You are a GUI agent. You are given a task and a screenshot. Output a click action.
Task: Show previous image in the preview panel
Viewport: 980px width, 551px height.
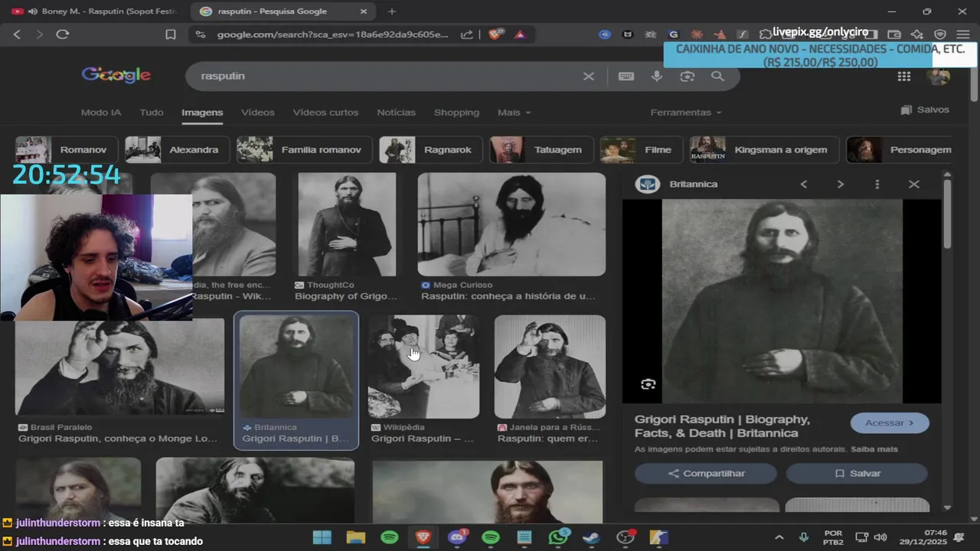[804, 184]
